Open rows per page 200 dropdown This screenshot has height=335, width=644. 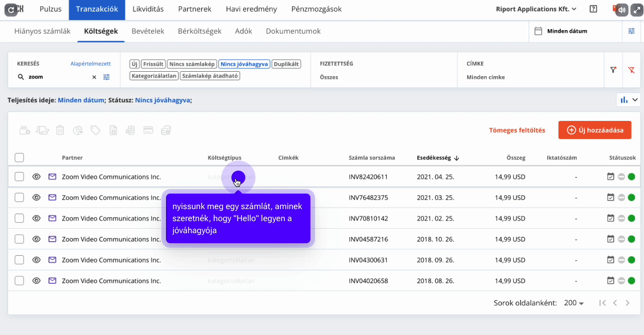(x=574, y=303)
